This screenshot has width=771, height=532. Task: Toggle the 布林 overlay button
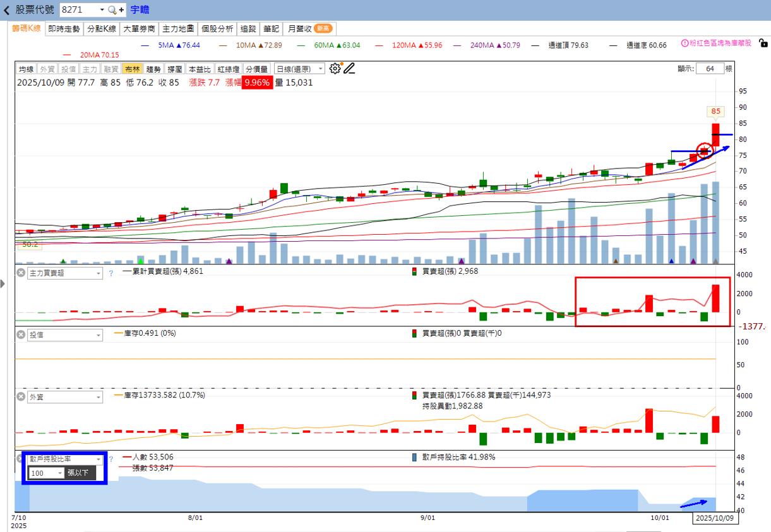(132, 69)
